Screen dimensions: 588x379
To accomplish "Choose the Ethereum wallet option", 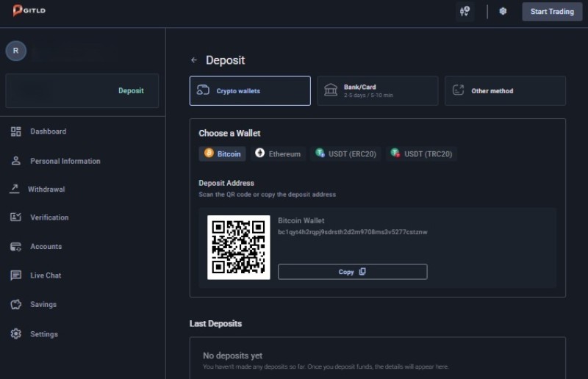I will 278,154.
